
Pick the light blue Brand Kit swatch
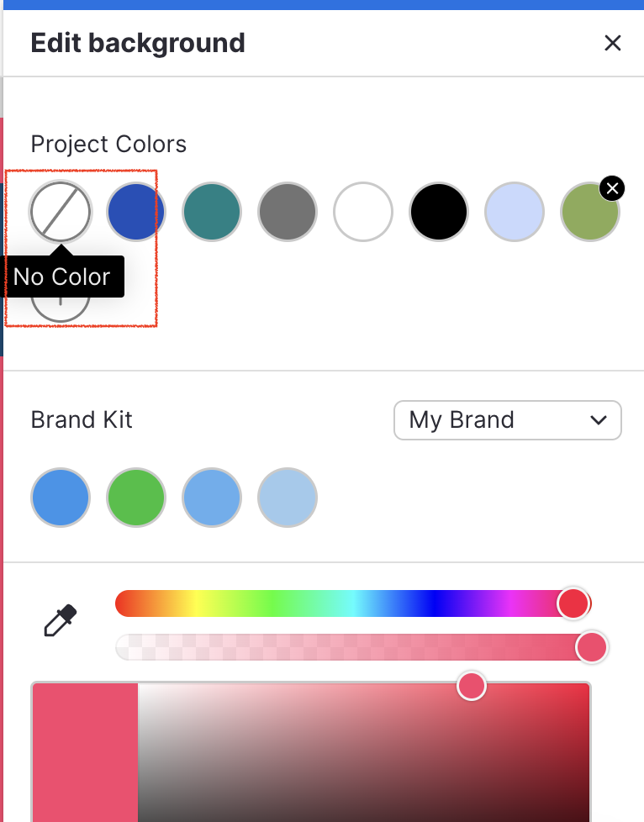(x=288, y=498)
